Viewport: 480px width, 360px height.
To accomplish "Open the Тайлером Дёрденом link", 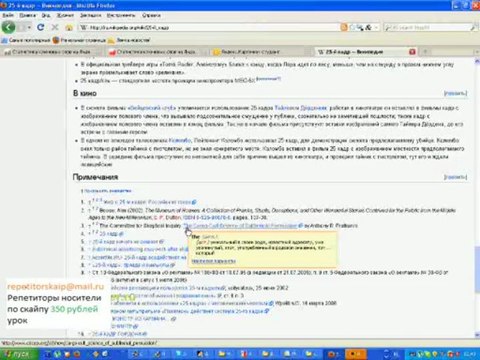I will tap(301, 108).
